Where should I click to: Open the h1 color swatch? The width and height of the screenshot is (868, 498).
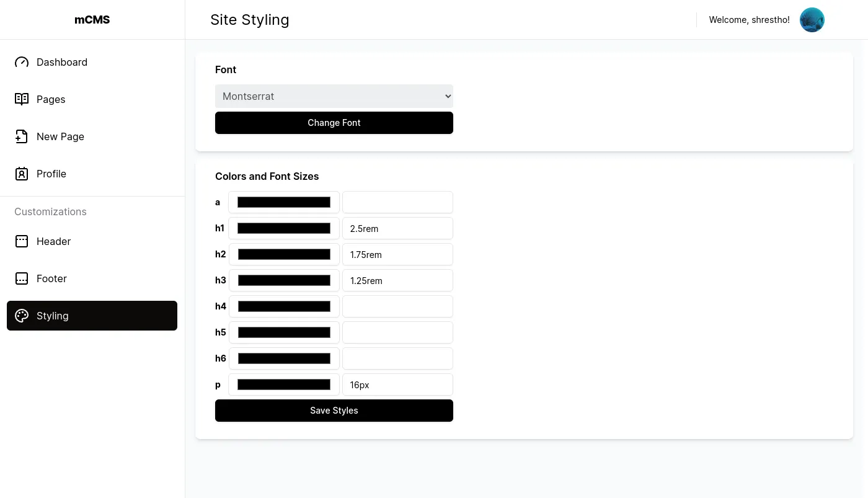tap(284, 228)
